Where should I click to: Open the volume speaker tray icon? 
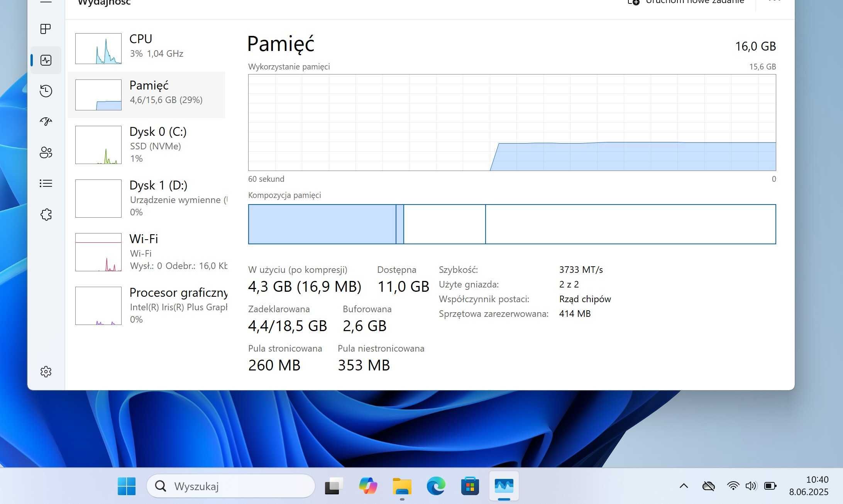click(751, 486)
